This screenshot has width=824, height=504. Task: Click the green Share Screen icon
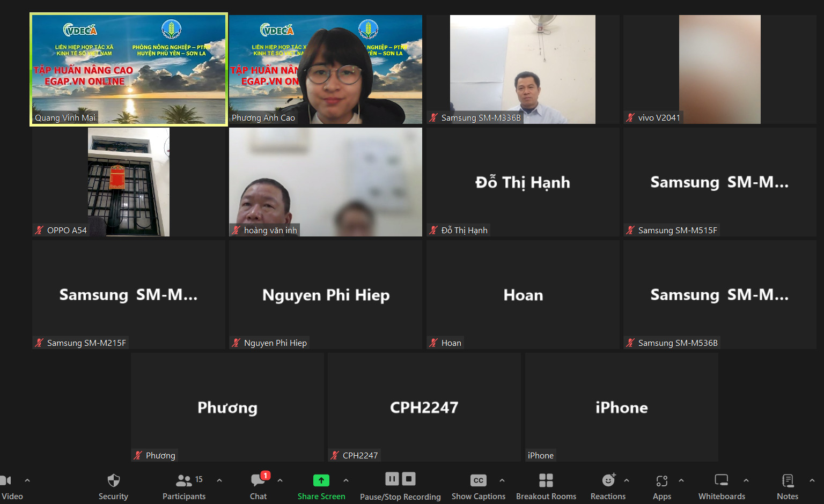(321, 480)
